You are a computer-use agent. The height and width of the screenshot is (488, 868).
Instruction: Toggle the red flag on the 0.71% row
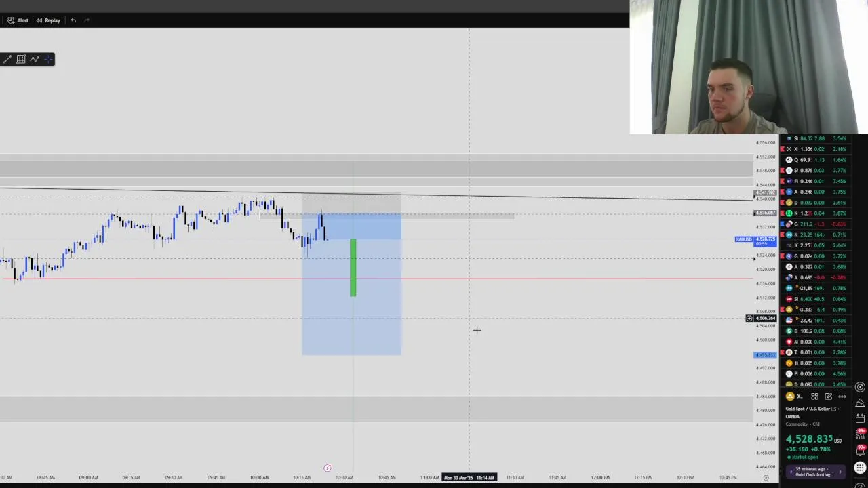click(782, 235)
